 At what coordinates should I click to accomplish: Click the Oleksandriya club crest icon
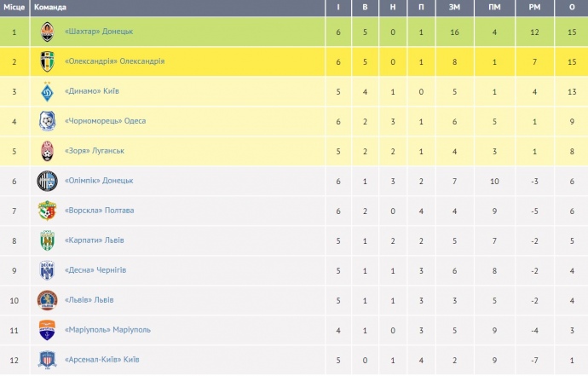tap(47, 61)
